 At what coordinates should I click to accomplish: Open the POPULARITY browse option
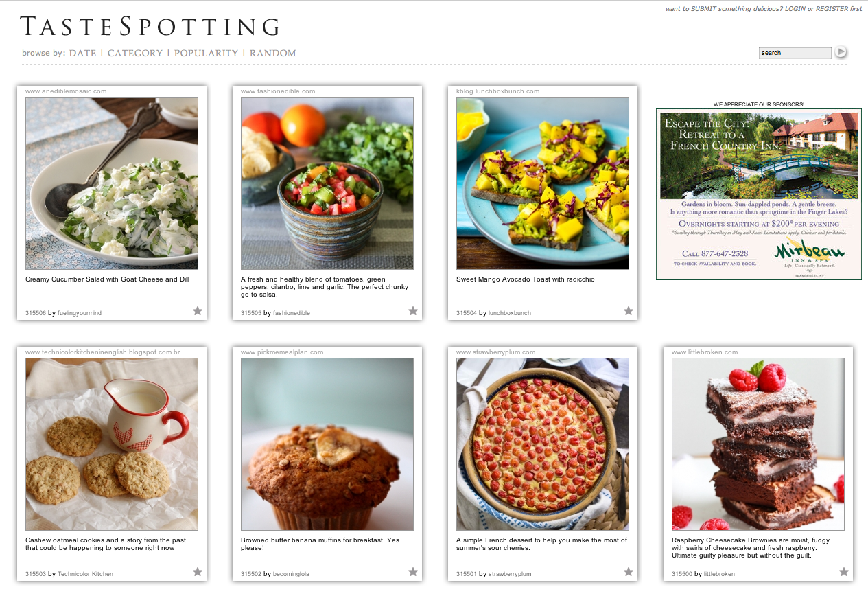click(x=206, y=53)
